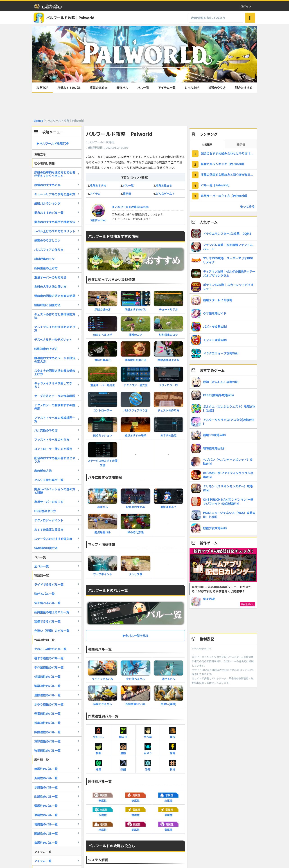The image size is (289, 868).
Task: Click the 地属性 element badge
Action: click(x=103, y=824)
